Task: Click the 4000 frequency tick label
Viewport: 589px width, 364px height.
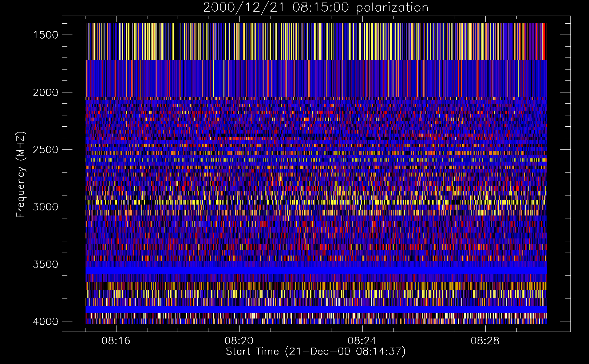Action: coord(46,321)
